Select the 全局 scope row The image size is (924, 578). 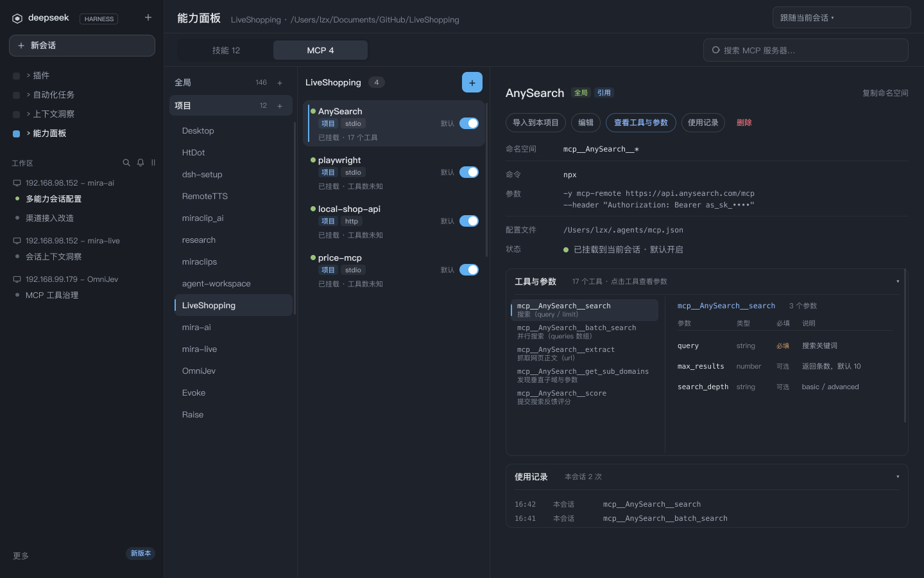click(x=231, y=83)
